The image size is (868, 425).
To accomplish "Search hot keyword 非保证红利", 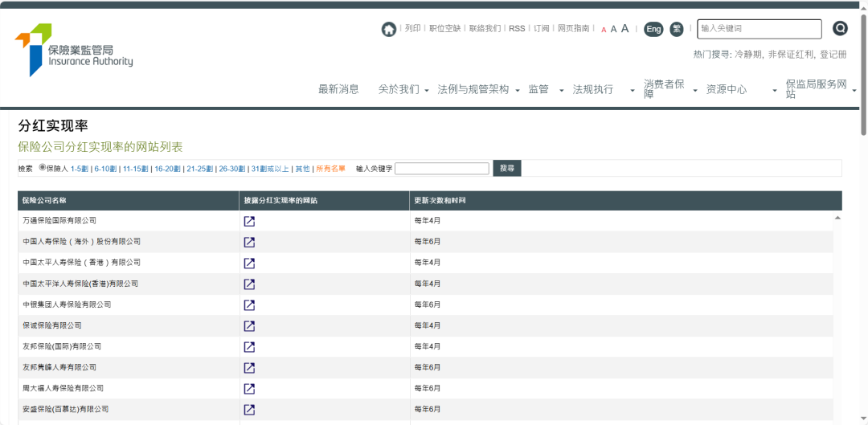I will point(792,55).
